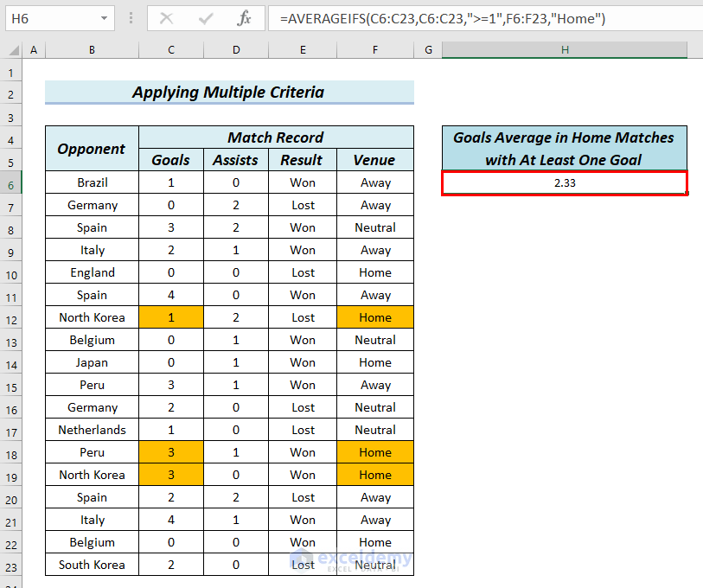Click the yellow cell containing 3 for Peru
The height and width of the screenshot is (588, 703).
[x=170, y=452]
